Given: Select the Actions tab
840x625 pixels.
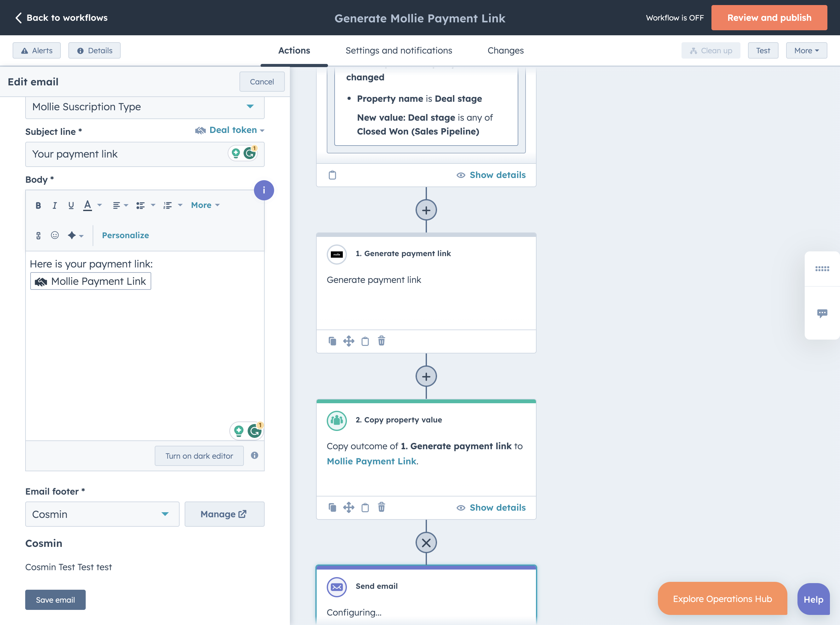Looking at the screenshot, I should coord(294,51).
